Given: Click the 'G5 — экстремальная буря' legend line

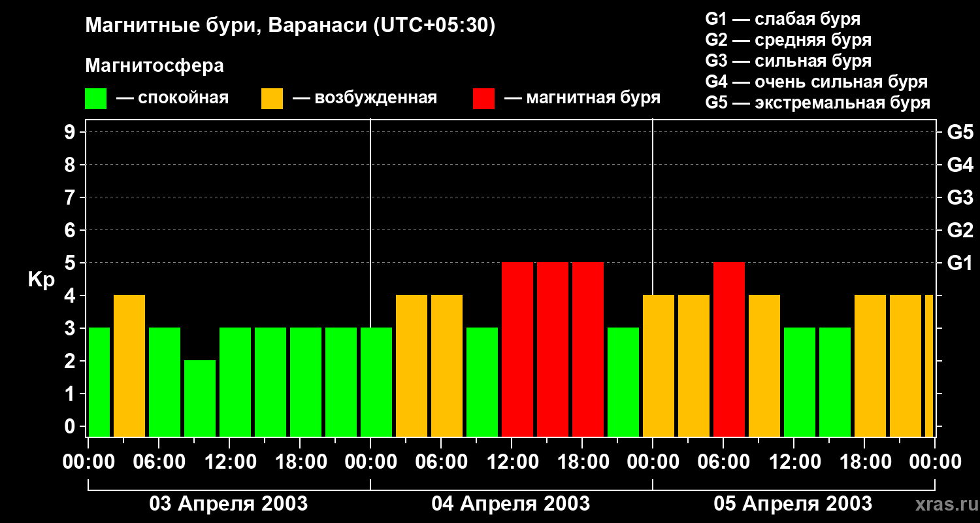Looking at the screenshot, I should (x=817, y=103).
